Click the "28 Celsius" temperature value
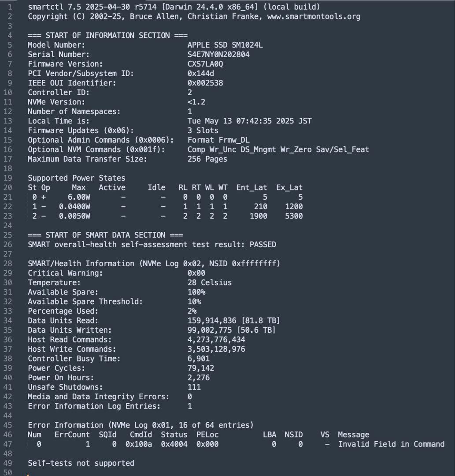This screenshot has height=476, width=455. tap(209, 283)
